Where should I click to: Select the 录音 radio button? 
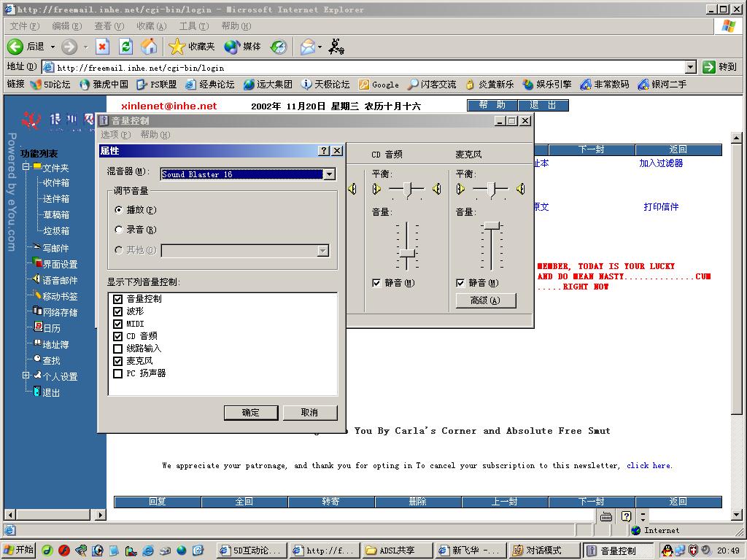tap(120, 230)
